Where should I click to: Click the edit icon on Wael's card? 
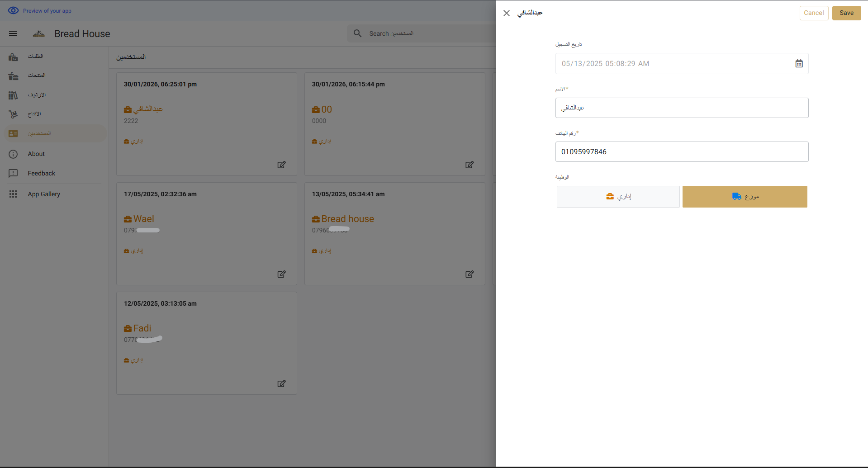point(281,274)
